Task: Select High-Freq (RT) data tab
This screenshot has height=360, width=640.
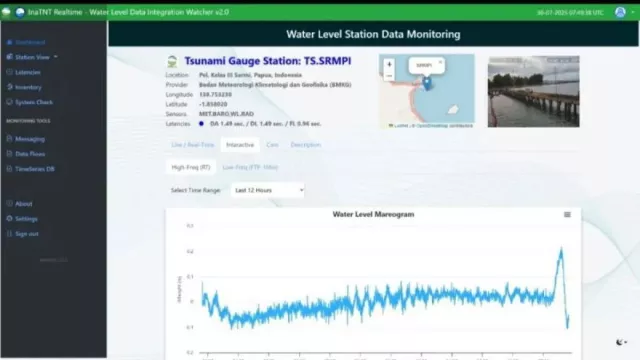Action: point(191,167)
